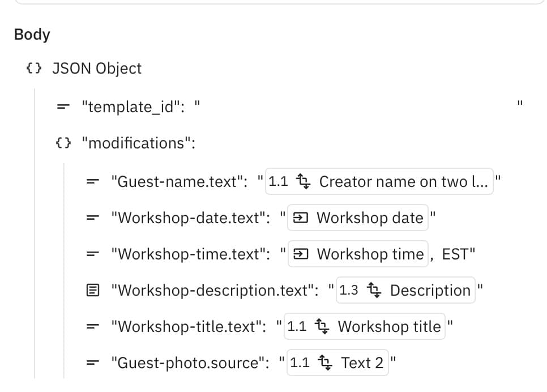547x392 pixels.
Task: Click the equals icon beside Guest-photo.source
Action: coord(92,363)
